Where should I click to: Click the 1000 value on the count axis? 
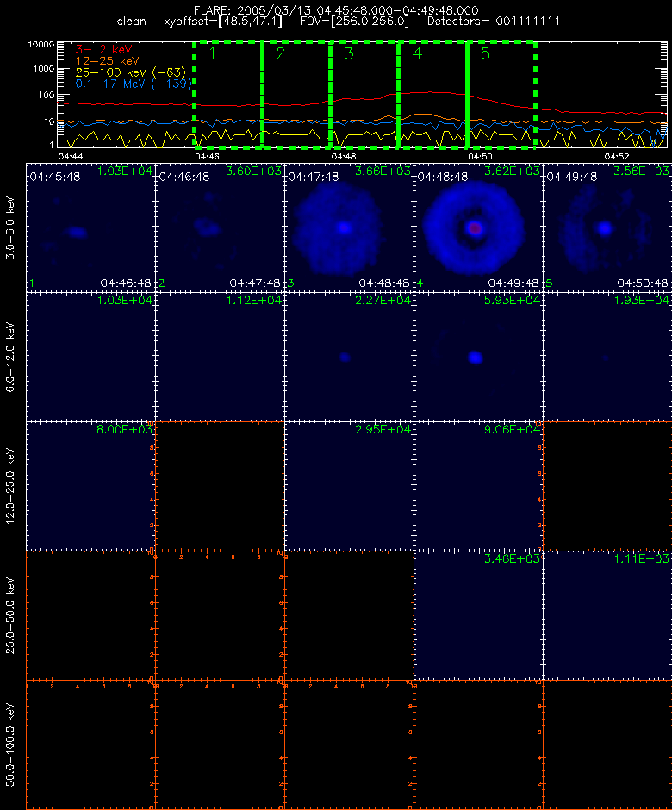click(43, 69)
